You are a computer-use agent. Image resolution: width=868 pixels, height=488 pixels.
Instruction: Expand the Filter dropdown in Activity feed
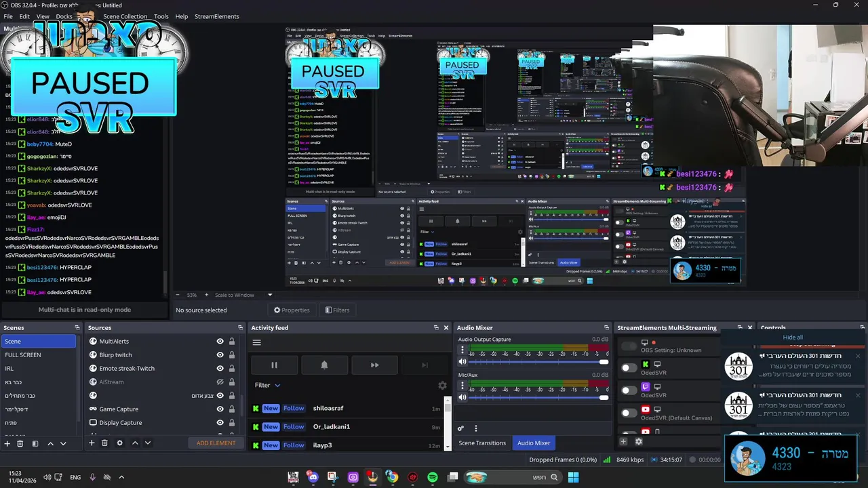click(268, 385)
